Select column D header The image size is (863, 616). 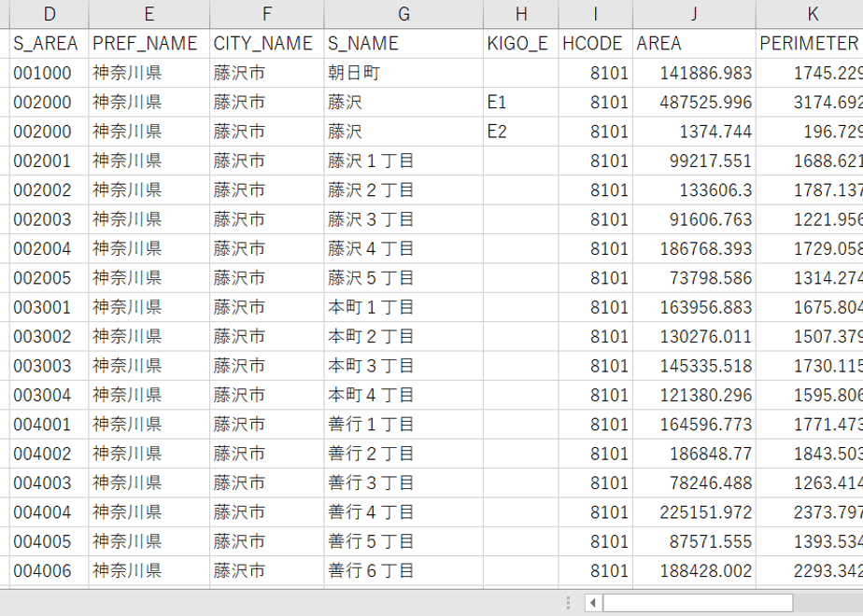coord(49,14)
